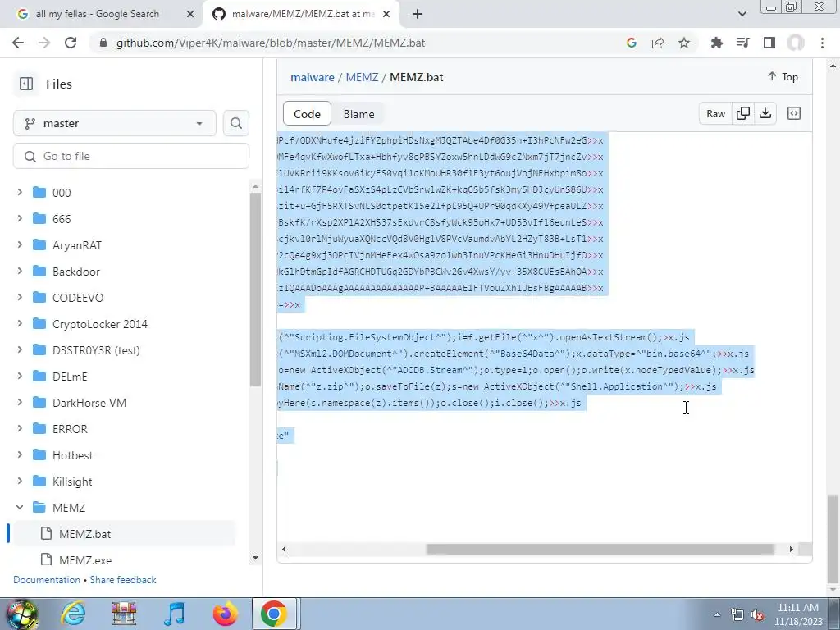Image resolution: width=840 pixels, height=630 pixels.
Task: Open the ERROR folder
Action: click(x=70, y=429)
